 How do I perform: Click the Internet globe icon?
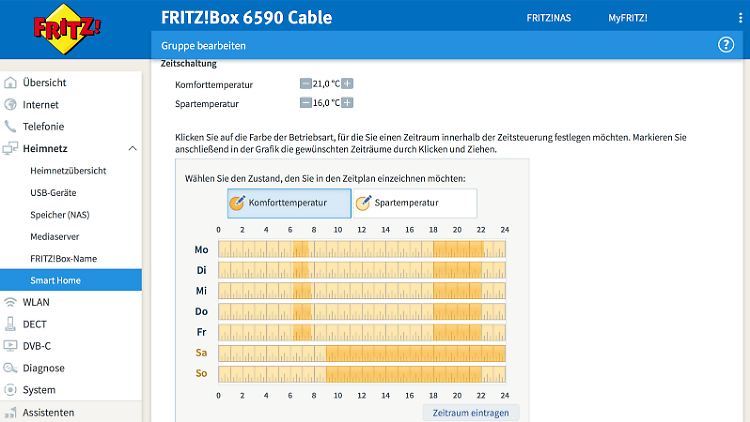pyautogui.click(x=11, y=104)
